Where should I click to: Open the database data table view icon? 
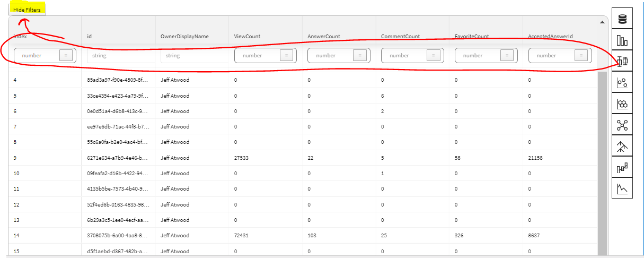click(622, 19)
